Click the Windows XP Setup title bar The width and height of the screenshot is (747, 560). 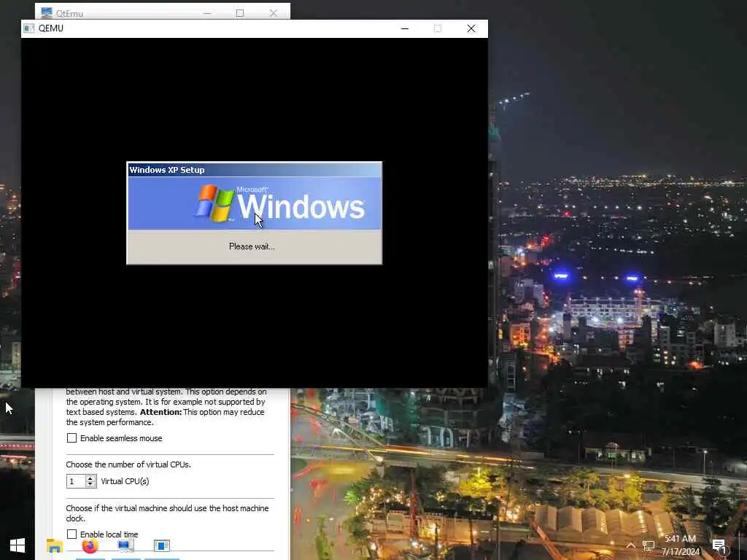[255, 170]
